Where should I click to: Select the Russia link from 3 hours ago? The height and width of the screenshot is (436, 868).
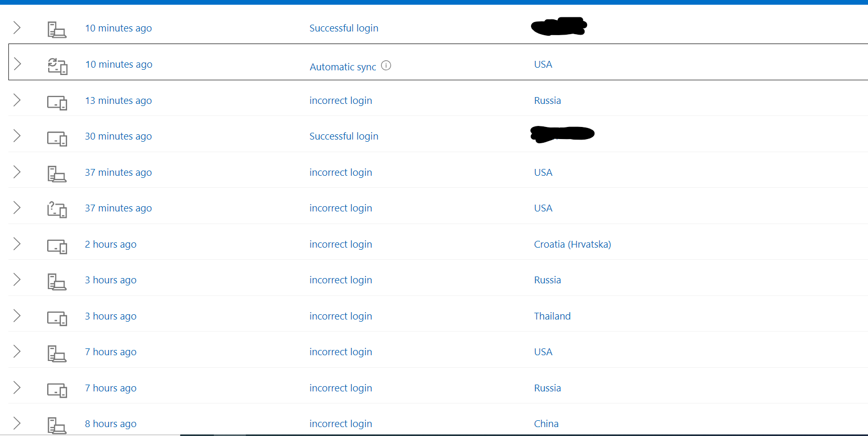point(547,280)
